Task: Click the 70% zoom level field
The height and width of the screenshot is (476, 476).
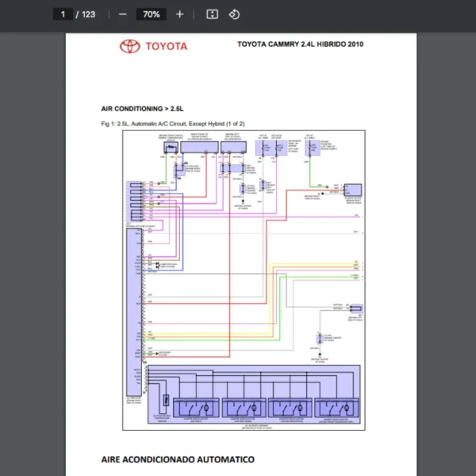Action: click(x=151, y=14)
